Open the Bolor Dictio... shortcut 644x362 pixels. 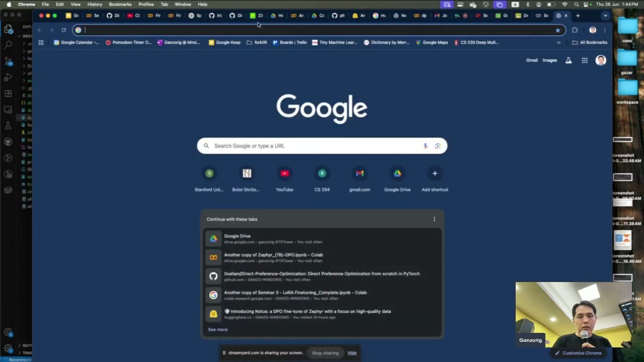247,179
